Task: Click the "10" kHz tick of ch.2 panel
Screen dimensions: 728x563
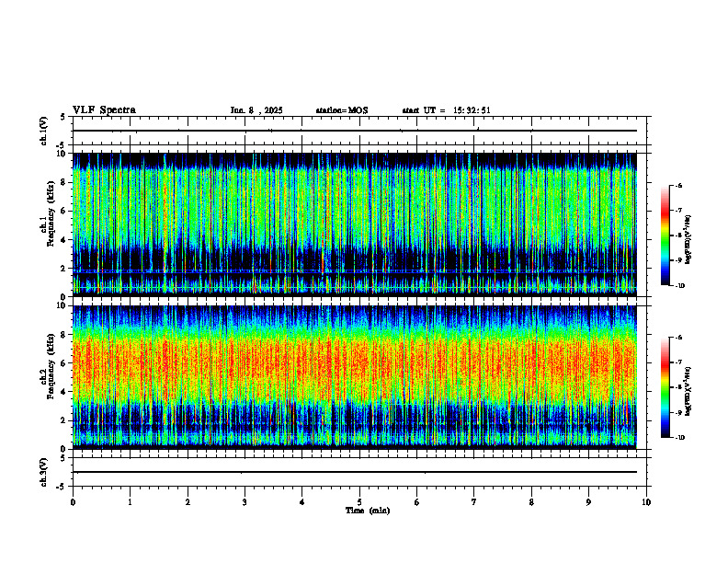Action: [62, 305]
